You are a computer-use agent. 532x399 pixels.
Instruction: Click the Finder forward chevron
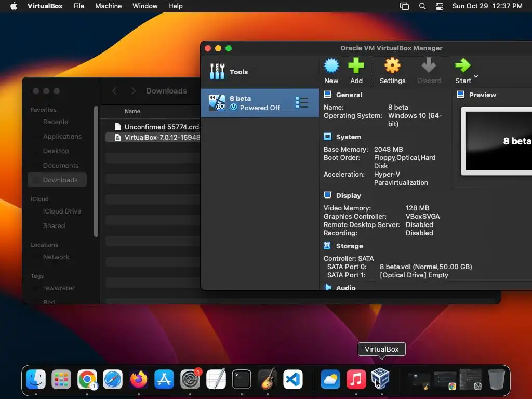(133, 91)
